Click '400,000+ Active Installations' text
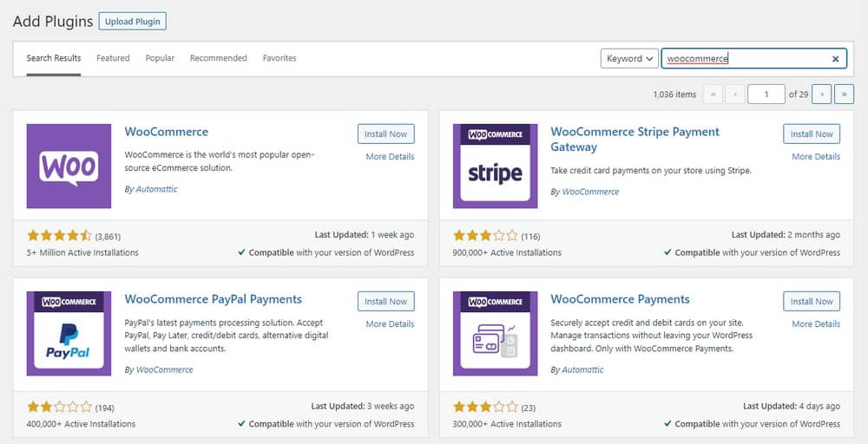868x444 pixels. click(81, 424)
